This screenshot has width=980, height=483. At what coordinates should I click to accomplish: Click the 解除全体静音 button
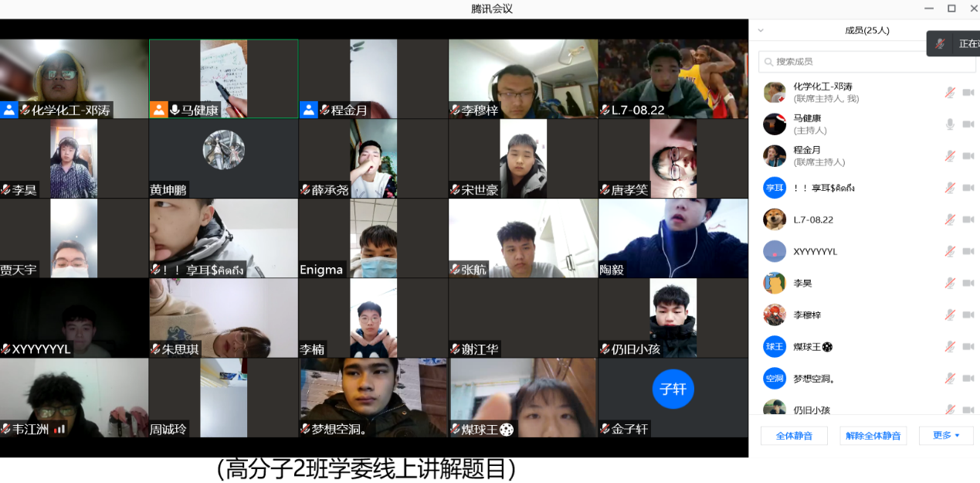(x=873, y=436)
